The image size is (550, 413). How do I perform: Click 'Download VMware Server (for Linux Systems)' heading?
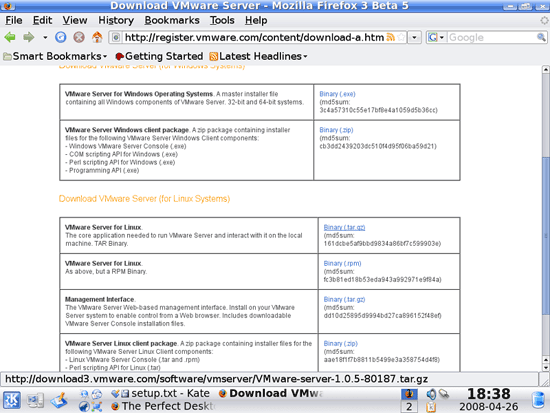tap(144, 199)
